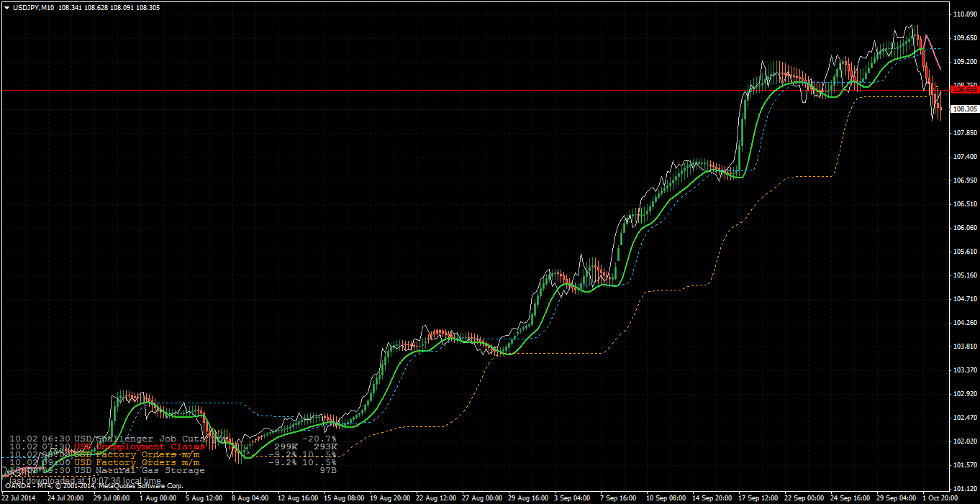
Task: Click the 293K unemployment claims previous value
Action: 326,446
